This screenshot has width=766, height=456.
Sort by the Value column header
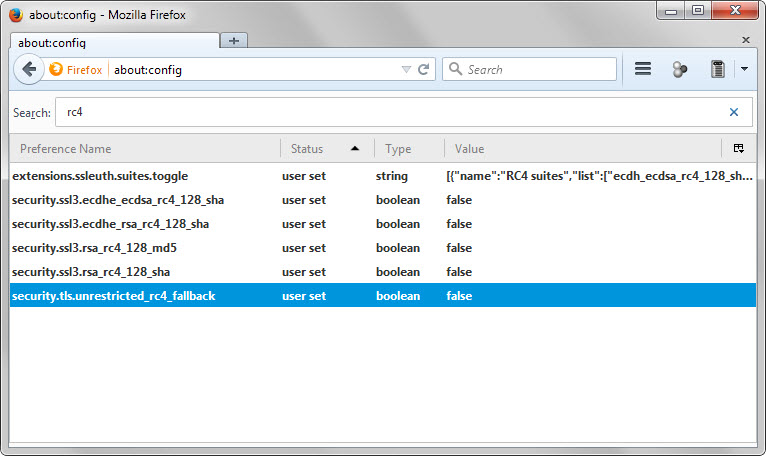coord(583,149)
